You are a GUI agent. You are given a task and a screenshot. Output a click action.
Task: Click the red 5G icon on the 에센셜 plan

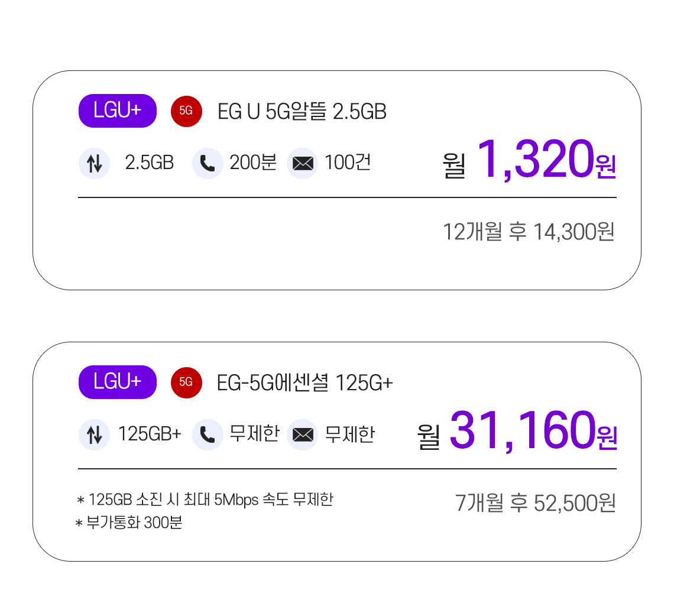(186, 382)
